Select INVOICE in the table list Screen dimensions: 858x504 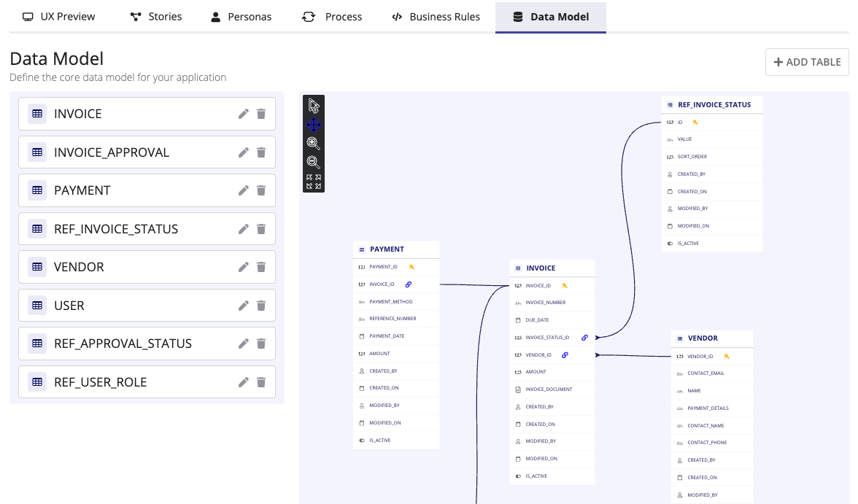(x=147, y=114)
